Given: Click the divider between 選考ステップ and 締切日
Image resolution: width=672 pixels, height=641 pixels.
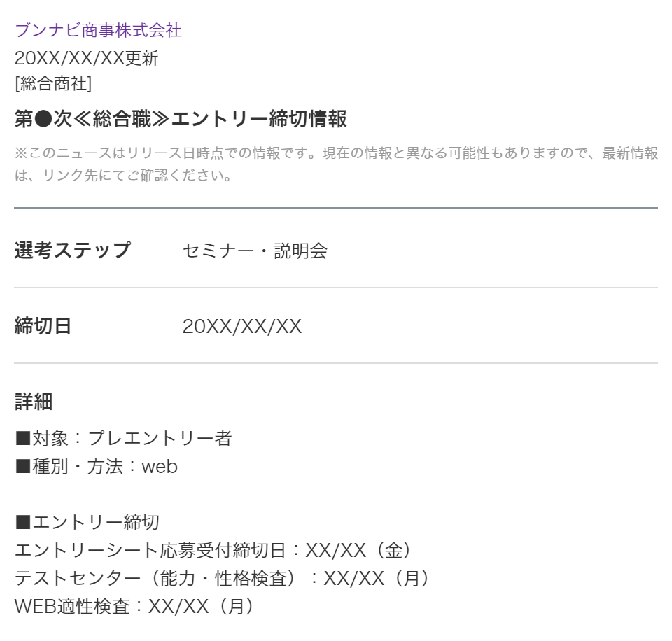Looking at the screenshot, I should coord(336,288).
